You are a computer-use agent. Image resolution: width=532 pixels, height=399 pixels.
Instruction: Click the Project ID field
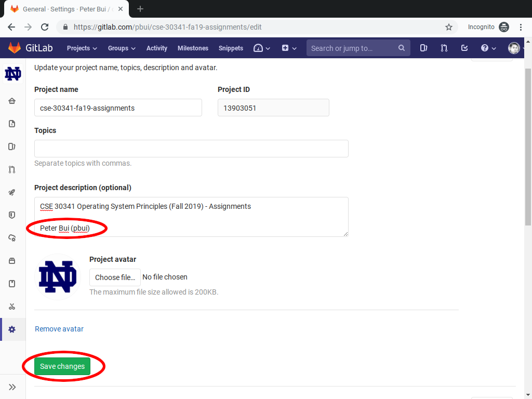(x=273, y=108)
